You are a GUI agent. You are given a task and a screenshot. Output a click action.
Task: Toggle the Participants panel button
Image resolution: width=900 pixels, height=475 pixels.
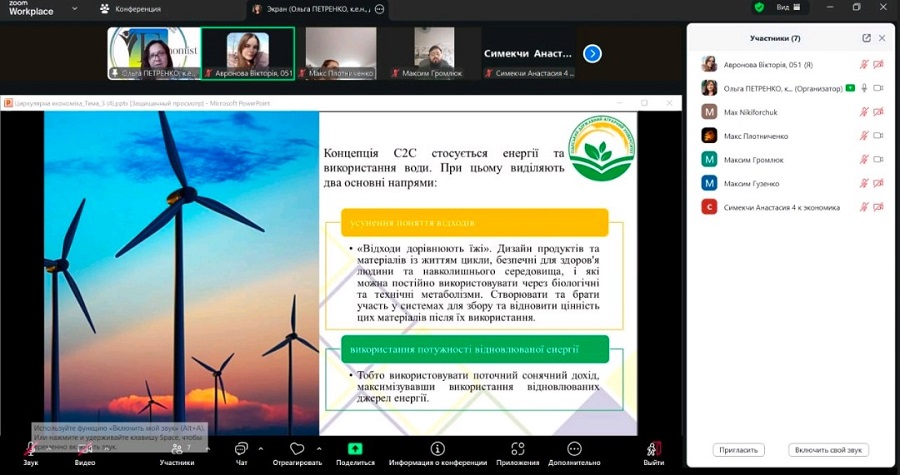(176, 449)
